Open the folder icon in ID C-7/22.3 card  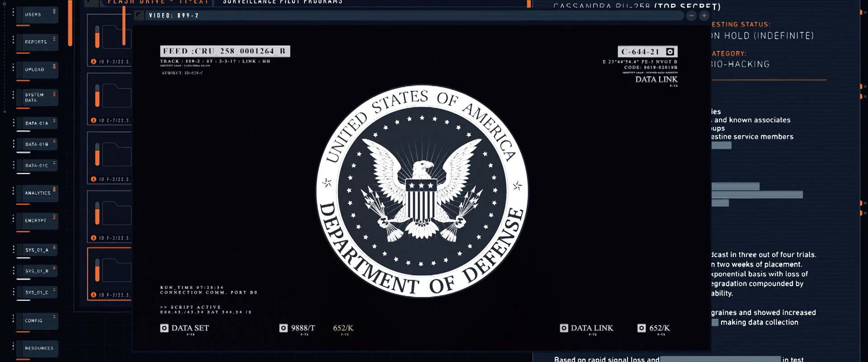[117, 95]
